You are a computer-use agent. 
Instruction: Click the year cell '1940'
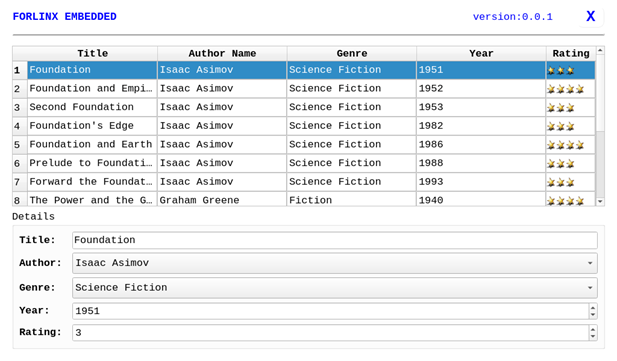point(481,199)
